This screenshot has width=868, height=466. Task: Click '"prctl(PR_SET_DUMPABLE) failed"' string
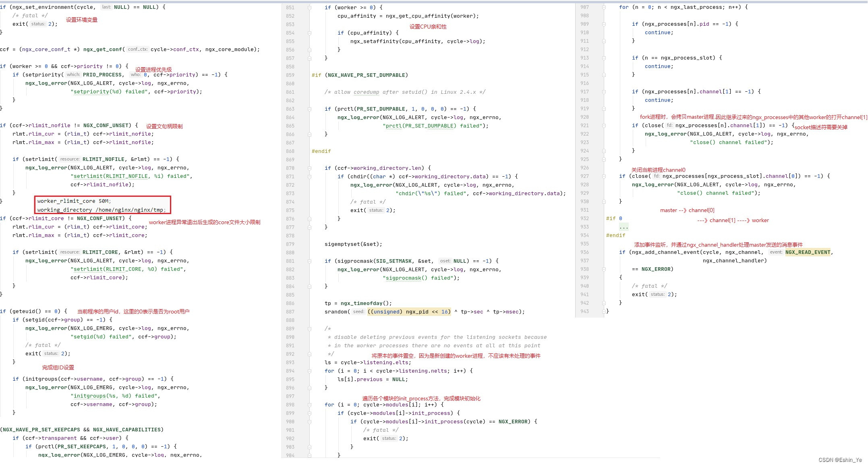point(432,126)
